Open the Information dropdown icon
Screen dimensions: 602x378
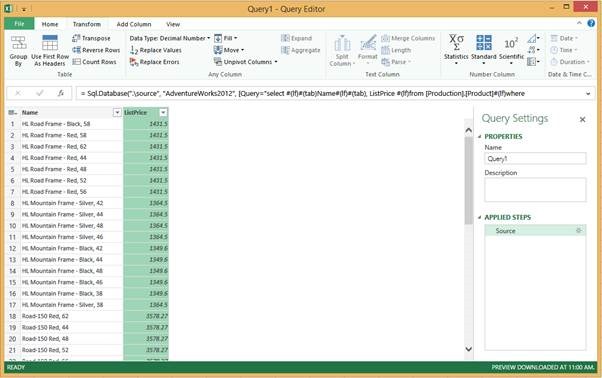point(533,61)
